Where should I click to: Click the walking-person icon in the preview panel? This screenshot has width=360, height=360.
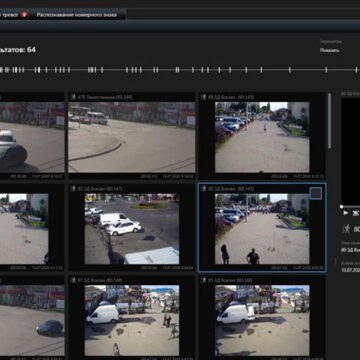pos(347,229)
